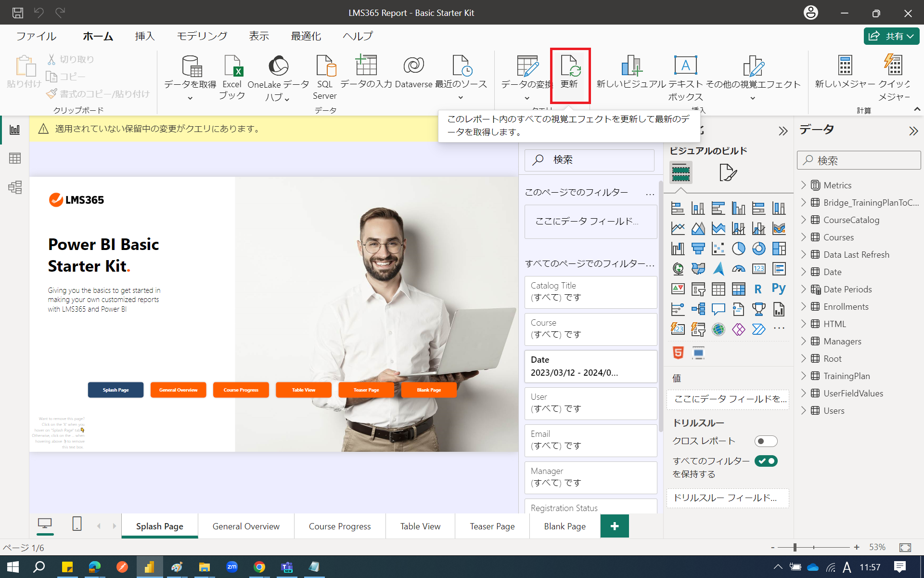The image size is (924, 578).
Task: Expand the Metrics table
Action: click(x=803, y=185)
